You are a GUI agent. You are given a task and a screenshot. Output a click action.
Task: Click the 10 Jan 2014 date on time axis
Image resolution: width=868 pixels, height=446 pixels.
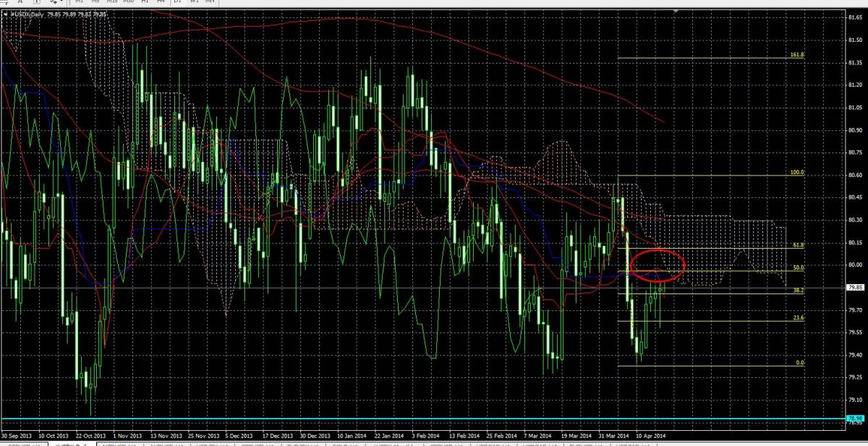(x=354, y=436)
